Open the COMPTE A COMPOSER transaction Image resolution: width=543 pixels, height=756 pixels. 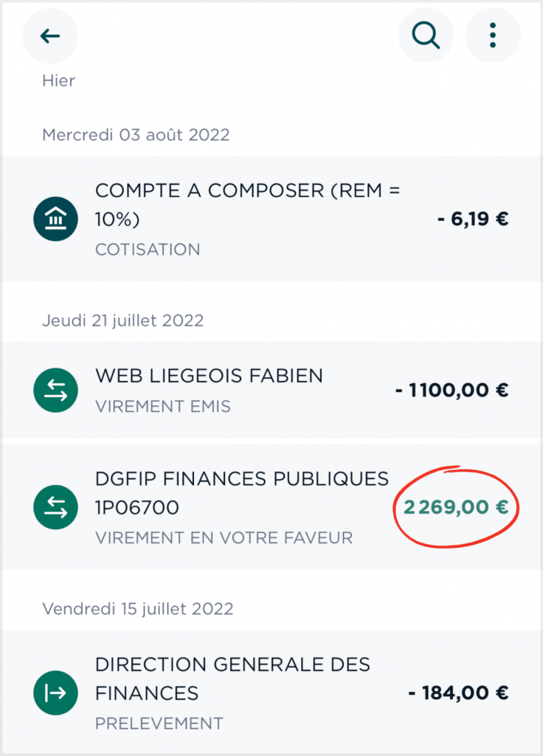click(247, 205)
